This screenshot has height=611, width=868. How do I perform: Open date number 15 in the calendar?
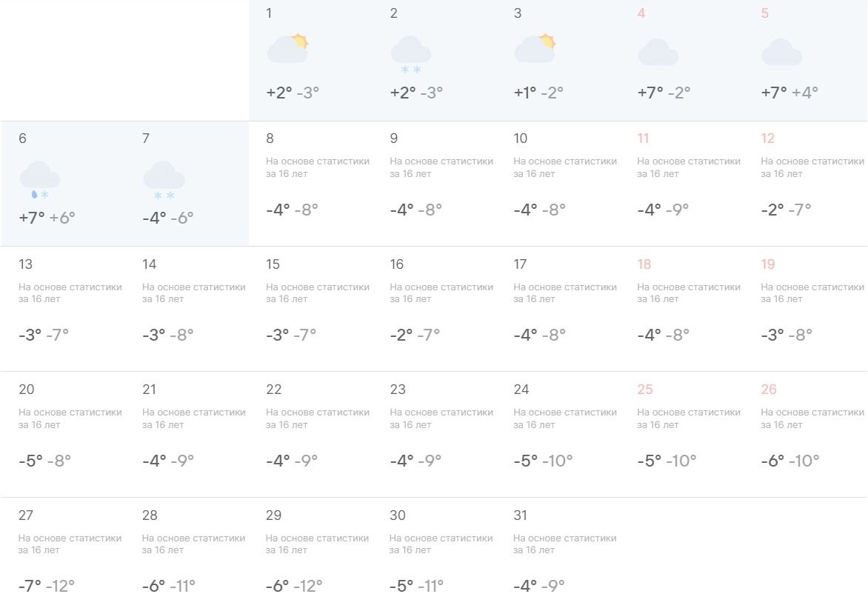coord(273,264)
